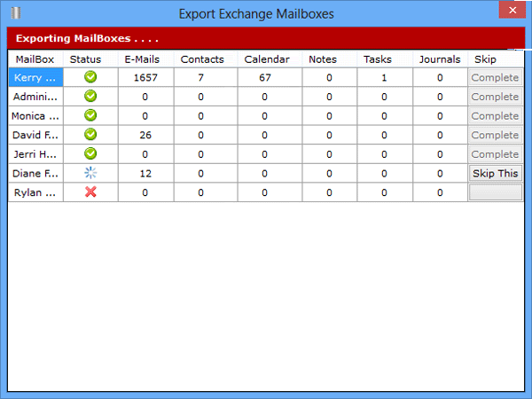The height and width of the screenshot is (399, 532).
Task: Select the Admini... mailbox cell
Action: (x=35, y=97)
